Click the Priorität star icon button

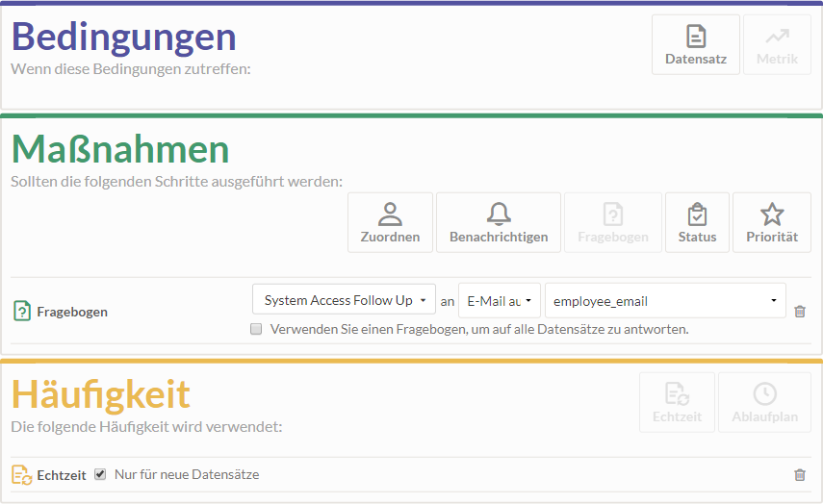tap(771, 222)
